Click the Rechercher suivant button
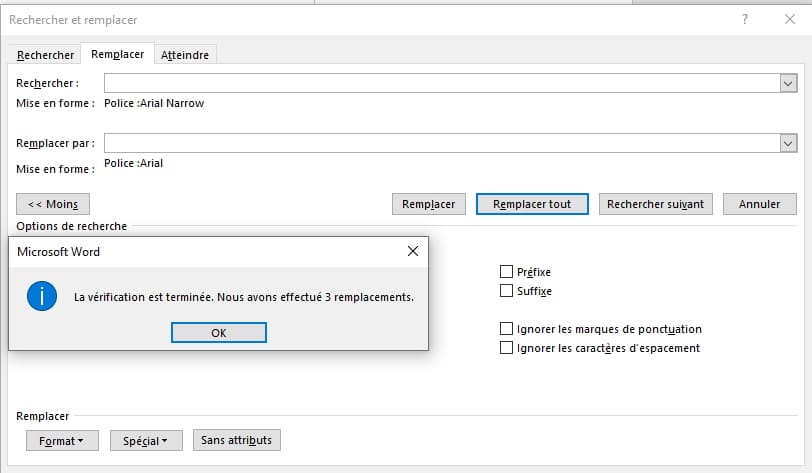The width and height of the screenshot is (812, 473). [655, 204]
